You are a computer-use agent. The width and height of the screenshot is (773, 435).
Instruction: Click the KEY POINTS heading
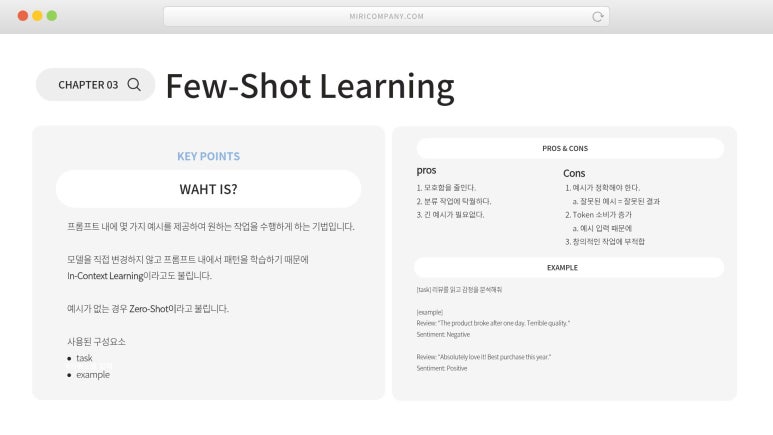[209, 156]
